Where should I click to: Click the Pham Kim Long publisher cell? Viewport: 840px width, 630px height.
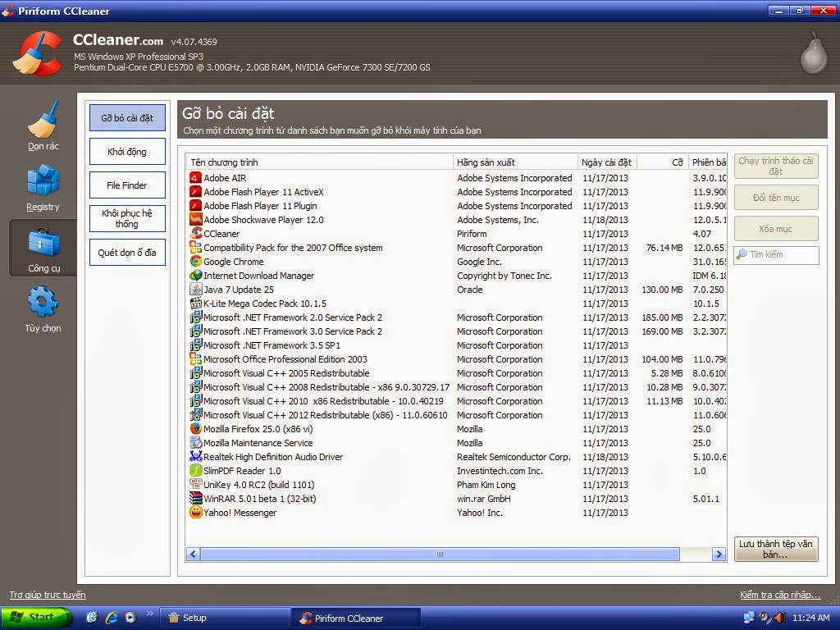[x=486, y=485]
